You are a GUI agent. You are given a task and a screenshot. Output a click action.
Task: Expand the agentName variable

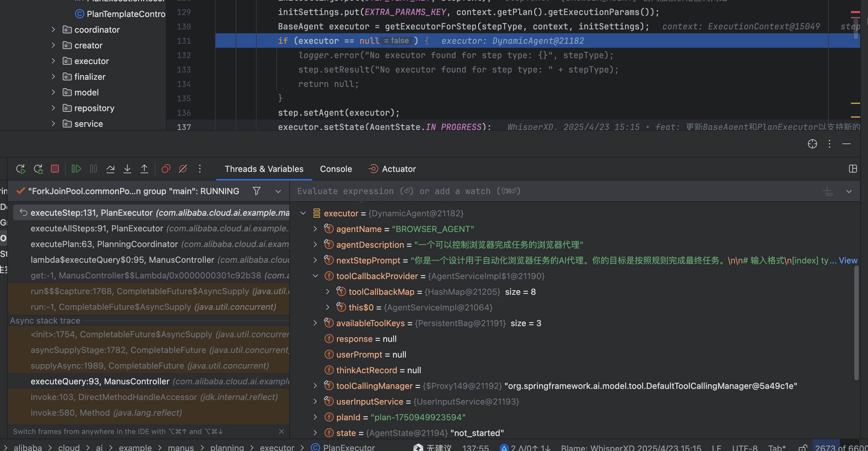click(x=315, y=229)
